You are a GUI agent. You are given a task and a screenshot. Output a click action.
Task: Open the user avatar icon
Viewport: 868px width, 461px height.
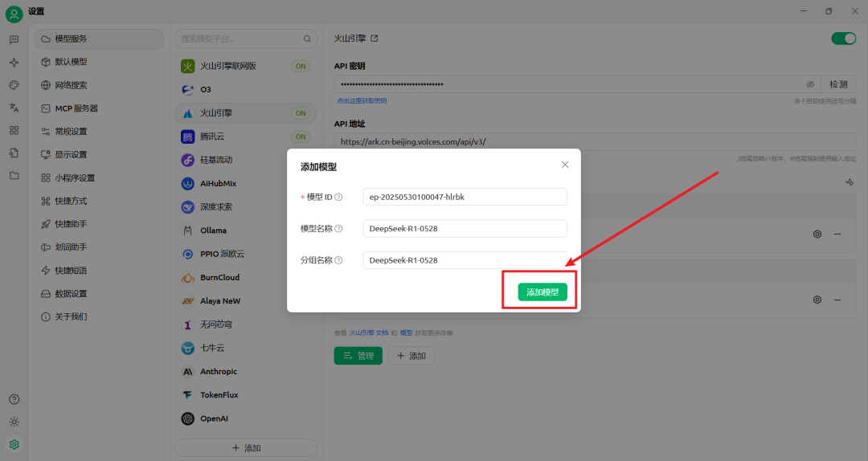click(14, 14)
